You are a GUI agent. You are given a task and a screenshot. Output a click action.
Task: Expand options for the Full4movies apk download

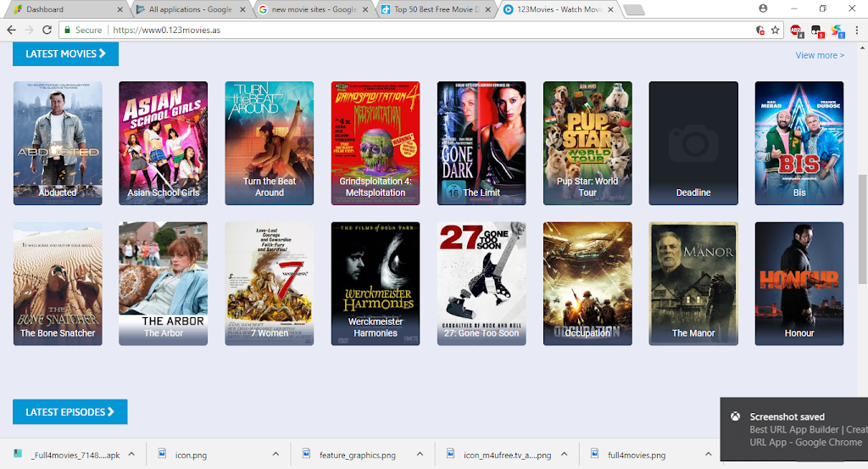(131, 454)
